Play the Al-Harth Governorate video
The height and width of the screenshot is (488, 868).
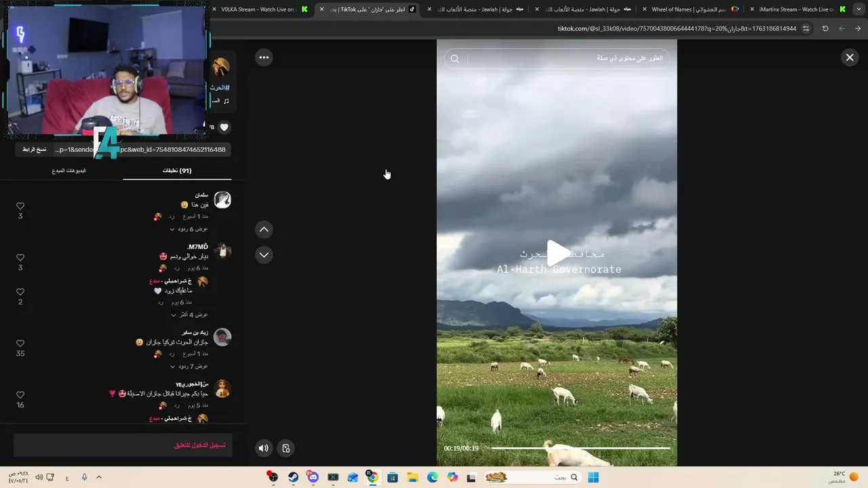pos(558,253)
